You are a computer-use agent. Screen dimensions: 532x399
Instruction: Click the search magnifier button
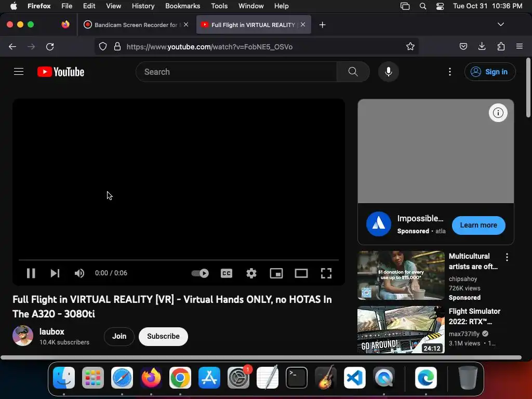coord(353,72)
